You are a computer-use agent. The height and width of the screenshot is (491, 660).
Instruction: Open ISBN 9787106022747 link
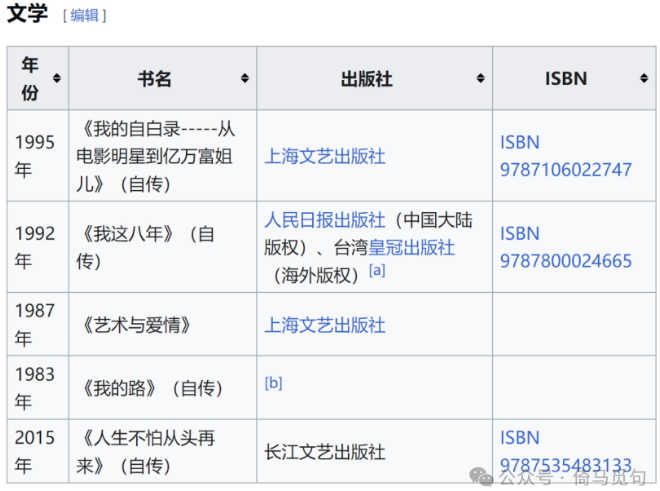[x=566, y=156]
